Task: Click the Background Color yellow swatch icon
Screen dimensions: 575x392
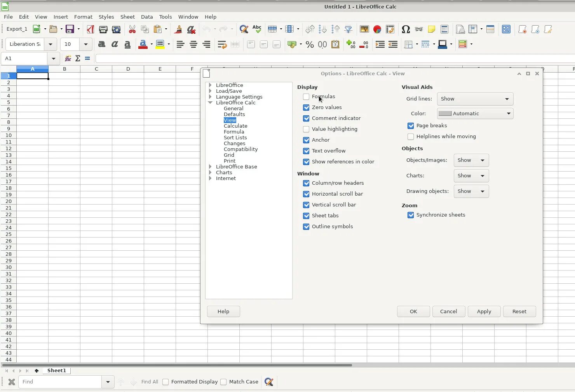Action: 160,44
